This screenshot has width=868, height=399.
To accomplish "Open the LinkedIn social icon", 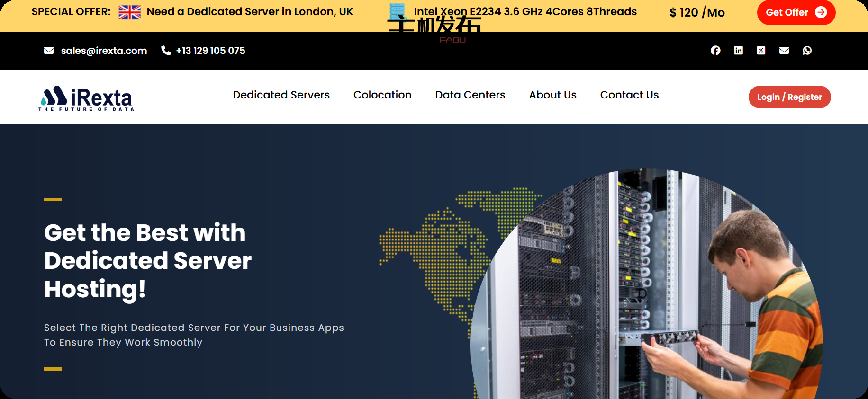I will tap(738, 51).
